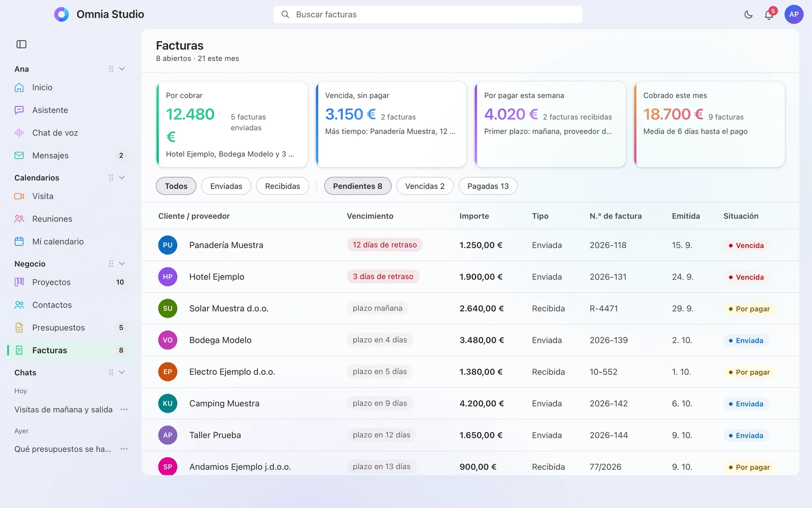Open the AP profile avatar in top bar

(794, 14)
